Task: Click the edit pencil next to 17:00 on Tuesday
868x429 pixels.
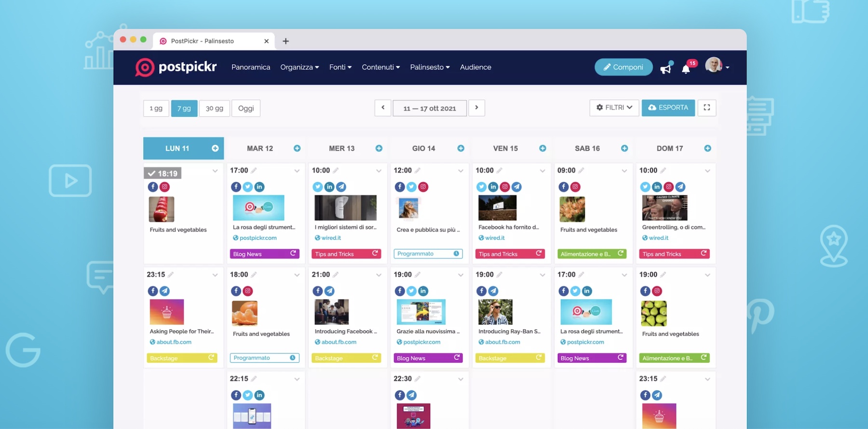Action: (x=254, y=170)
